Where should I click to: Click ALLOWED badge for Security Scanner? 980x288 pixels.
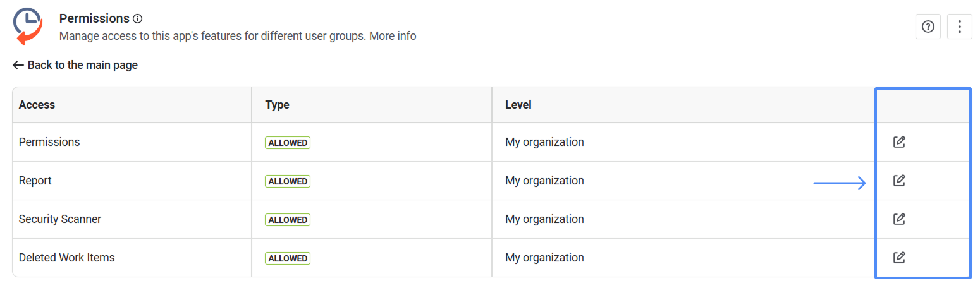pyautogui.click(x=288, y=220)
